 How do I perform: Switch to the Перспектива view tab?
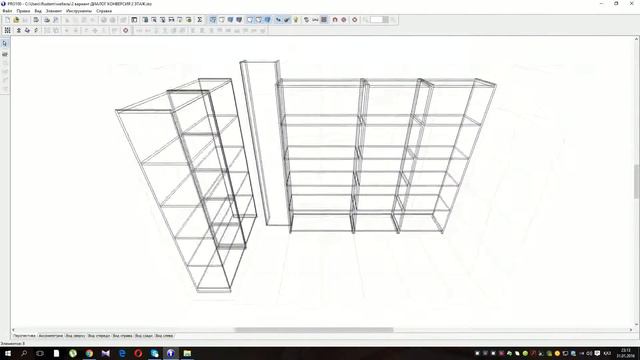click(24, 336)
